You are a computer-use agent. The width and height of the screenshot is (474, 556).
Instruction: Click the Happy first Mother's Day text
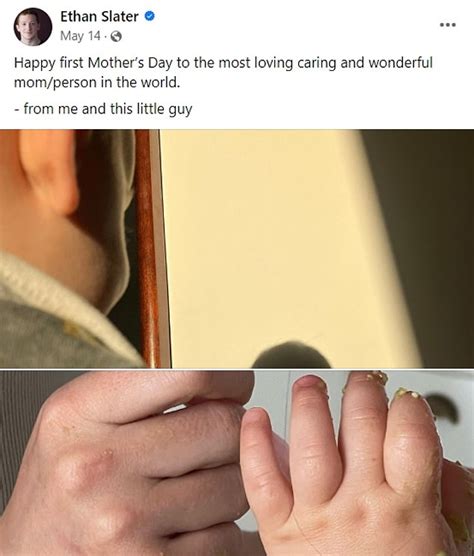pyautogui.click(x=223, y=63)
